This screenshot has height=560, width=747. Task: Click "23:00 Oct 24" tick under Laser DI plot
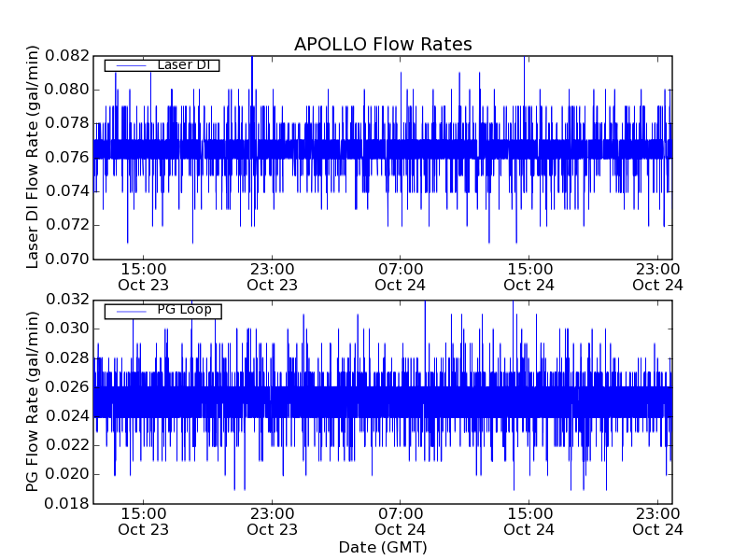click(x=657, y=277)
